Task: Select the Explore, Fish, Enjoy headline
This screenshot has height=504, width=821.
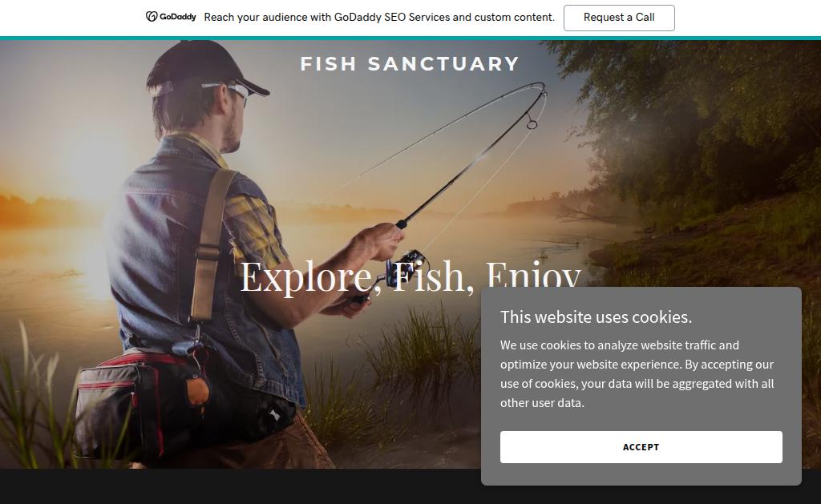Action: click(410, 276)
